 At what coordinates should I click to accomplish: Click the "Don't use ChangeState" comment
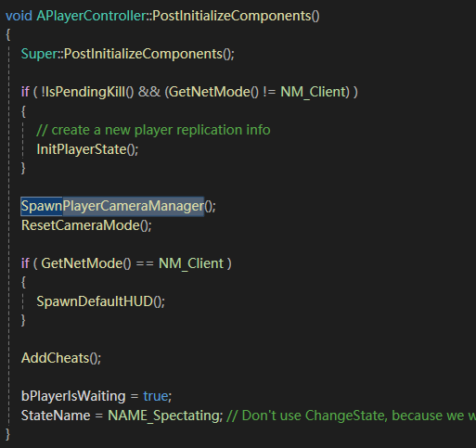(x=351, y=416)
